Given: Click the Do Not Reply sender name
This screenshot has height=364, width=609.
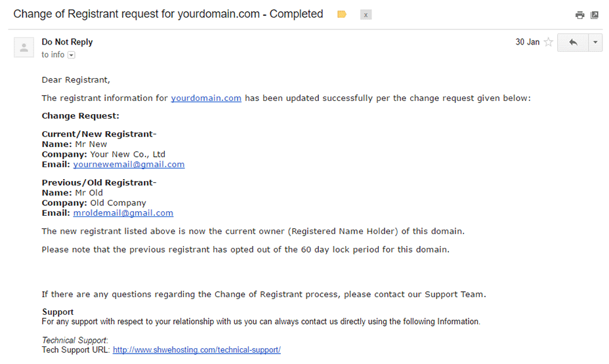Looking at the screenshot, I should (x=67, y=42).
